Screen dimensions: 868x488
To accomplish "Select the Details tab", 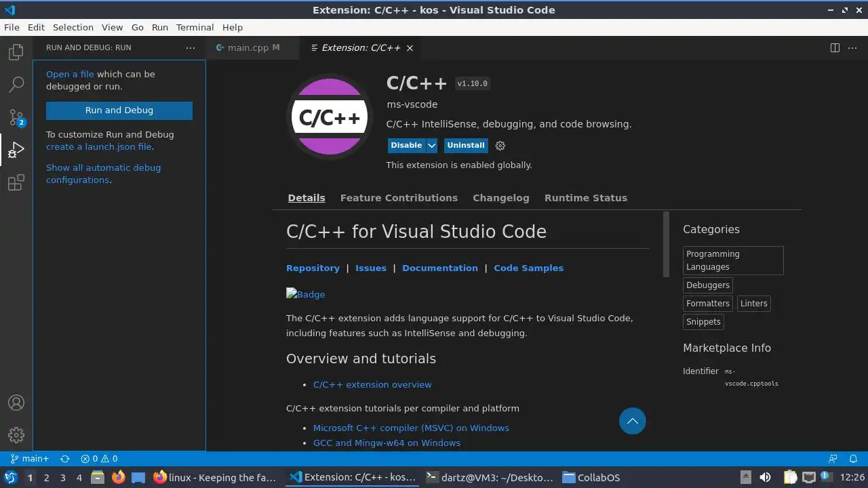I will pyautogui.click(x=307, y=198).
